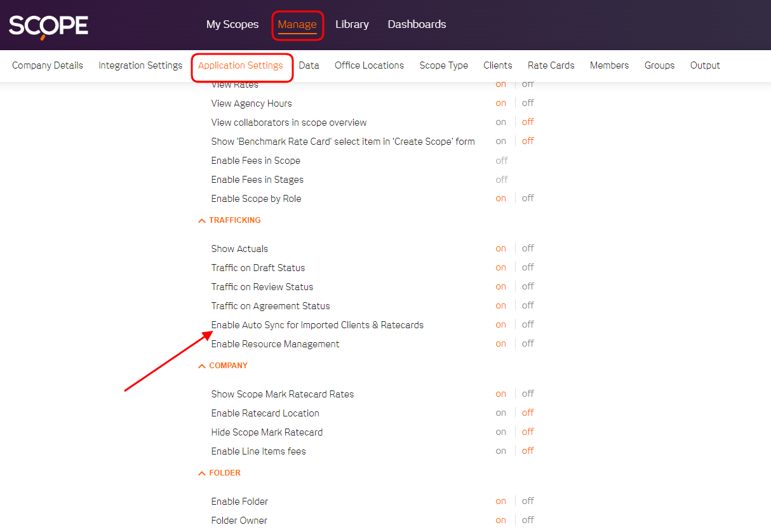Turn off Enable Line Items fees
The width and height of the screenshot is (771, 532).
(528, 451)
